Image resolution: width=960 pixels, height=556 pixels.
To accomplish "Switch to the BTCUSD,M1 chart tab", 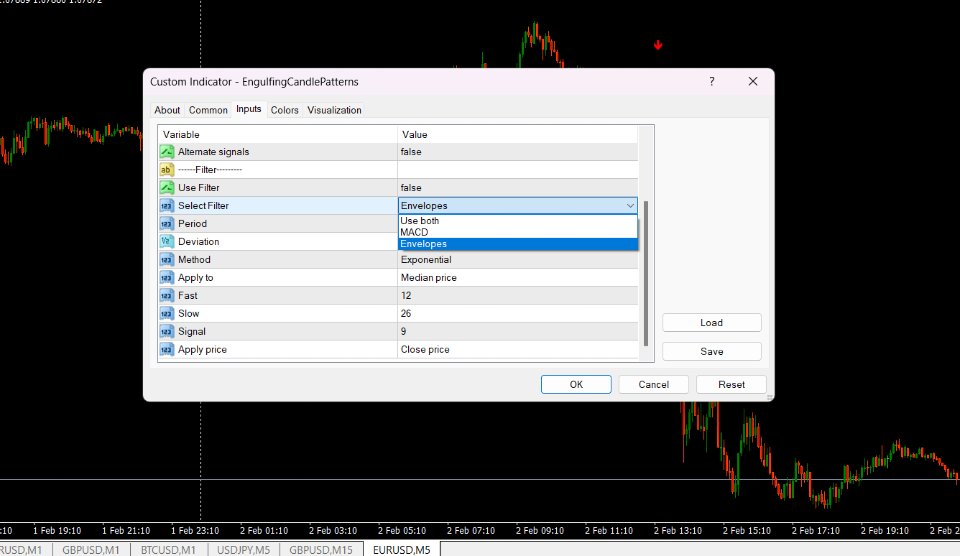I will (168, 549).
